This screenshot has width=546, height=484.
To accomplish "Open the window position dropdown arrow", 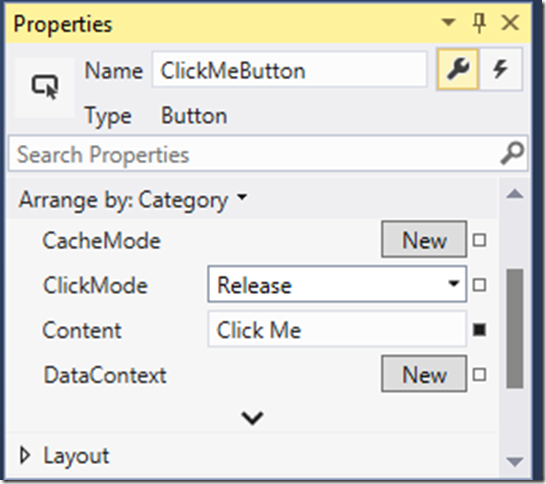I will (x=448, y=22).
